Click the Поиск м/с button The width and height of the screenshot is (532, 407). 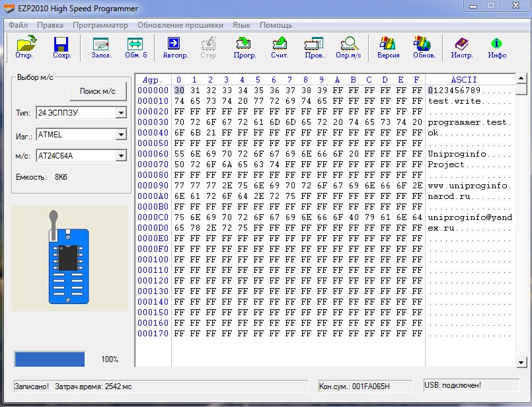click(x=98, y=91)
